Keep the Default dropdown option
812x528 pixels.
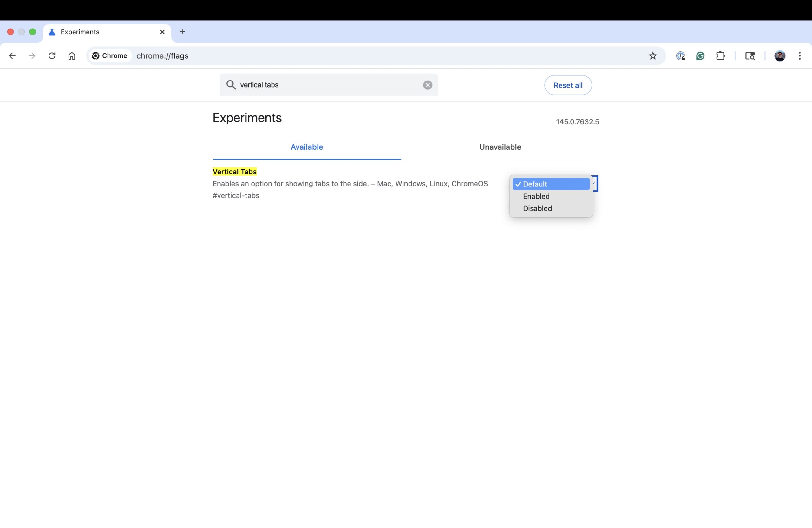tap(535, 184)
